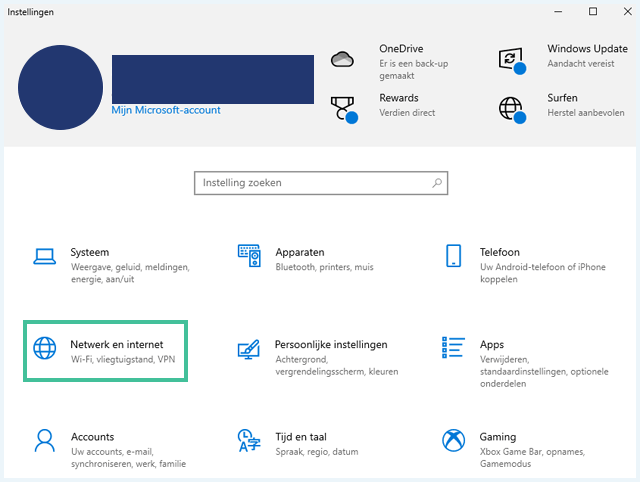Click 'Uw accounts, e-mail, synchroniseren' description
This screenshot has width=640, height=482.
tap(128, 458)
